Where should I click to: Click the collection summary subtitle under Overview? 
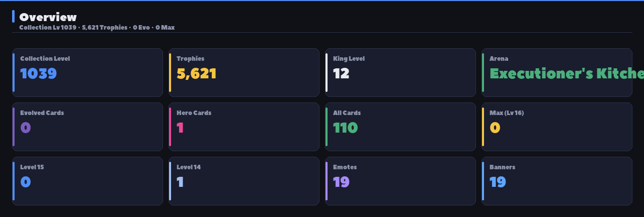(x=97, y=27)
